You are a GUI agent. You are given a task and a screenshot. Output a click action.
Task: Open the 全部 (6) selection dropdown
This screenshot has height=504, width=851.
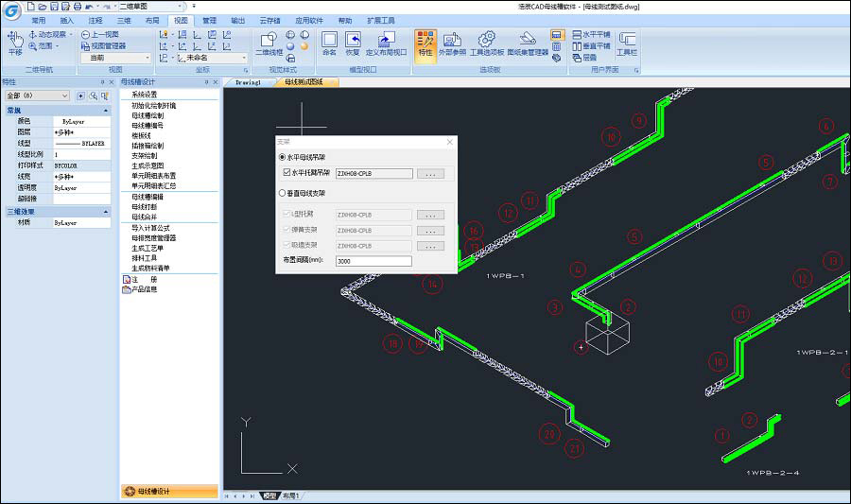[x=37, y=96]
